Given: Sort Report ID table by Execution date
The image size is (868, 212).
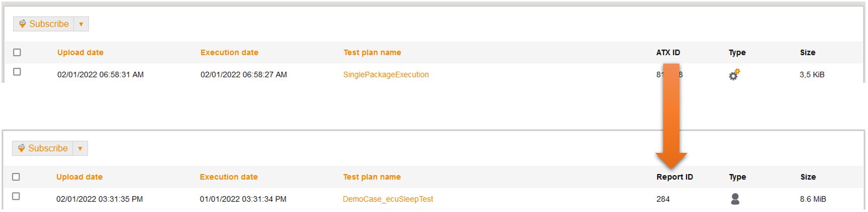Looking at the screenshot, I should point(228,177).
